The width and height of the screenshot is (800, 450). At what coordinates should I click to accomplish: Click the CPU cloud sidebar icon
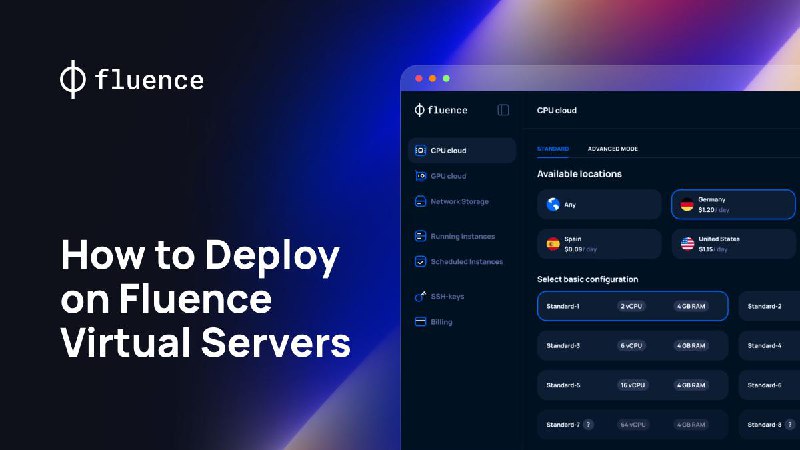(420, 151)
